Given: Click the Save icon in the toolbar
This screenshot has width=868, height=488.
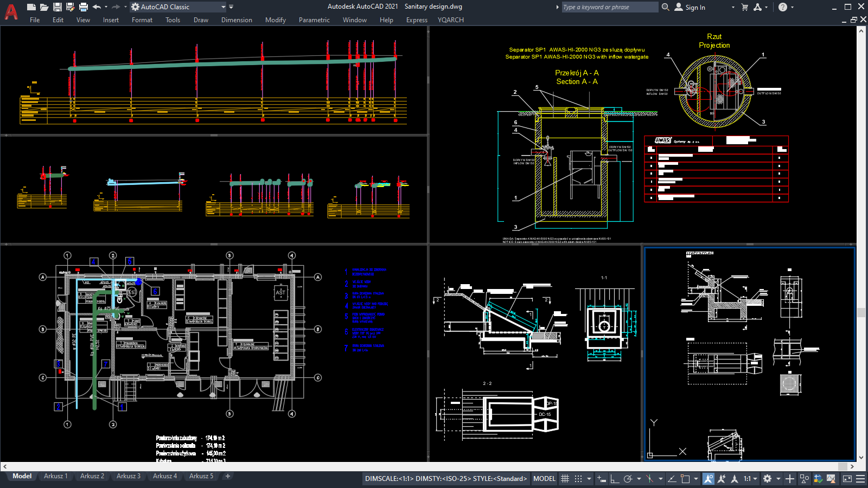Looking at the screenshot, I should (x=57, y=6).
